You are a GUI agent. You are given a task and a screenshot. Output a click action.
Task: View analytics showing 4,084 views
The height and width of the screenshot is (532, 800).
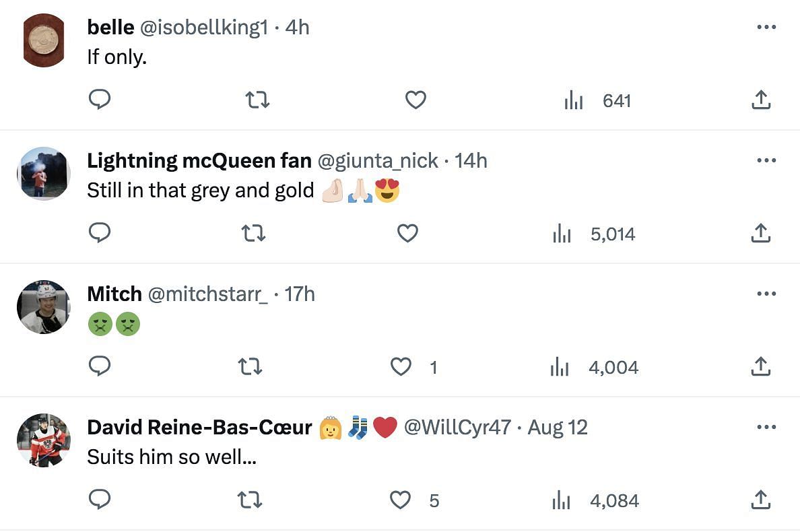click(x=593, y=500)
